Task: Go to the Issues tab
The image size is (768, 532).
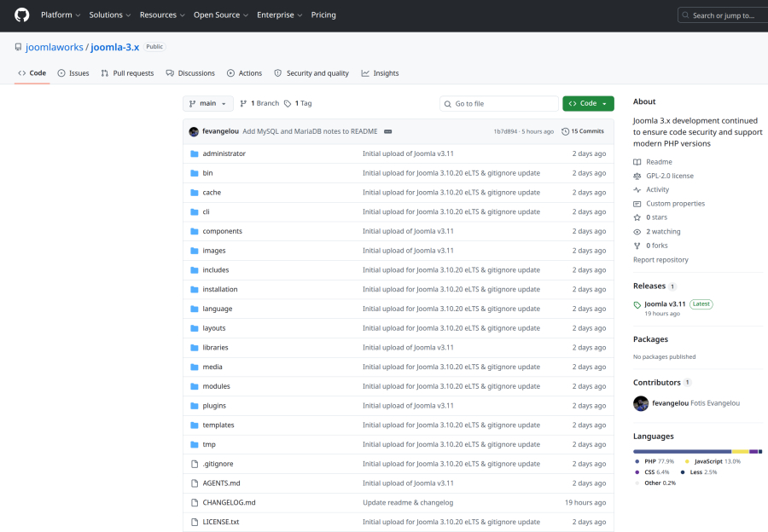Action: (x=73, y=73)
